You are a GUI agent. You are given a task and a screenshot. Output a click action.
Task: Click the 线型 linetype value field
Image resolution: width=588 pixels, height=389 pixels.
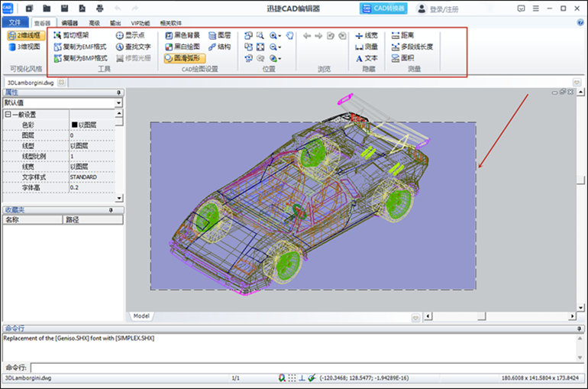92,146
